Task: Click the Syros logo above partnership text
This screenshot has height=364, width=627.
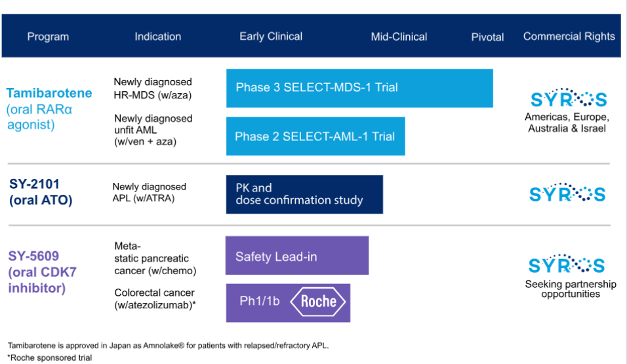Action: 568,264
